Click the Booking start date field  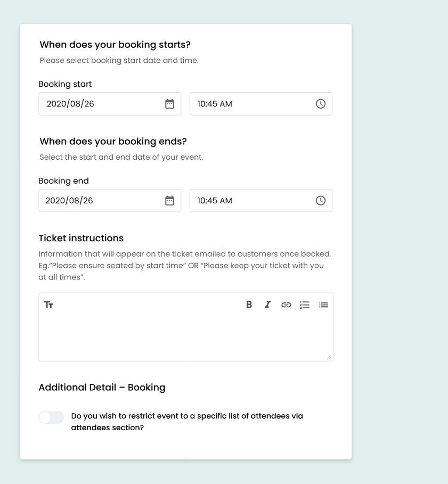coord(110,104)
